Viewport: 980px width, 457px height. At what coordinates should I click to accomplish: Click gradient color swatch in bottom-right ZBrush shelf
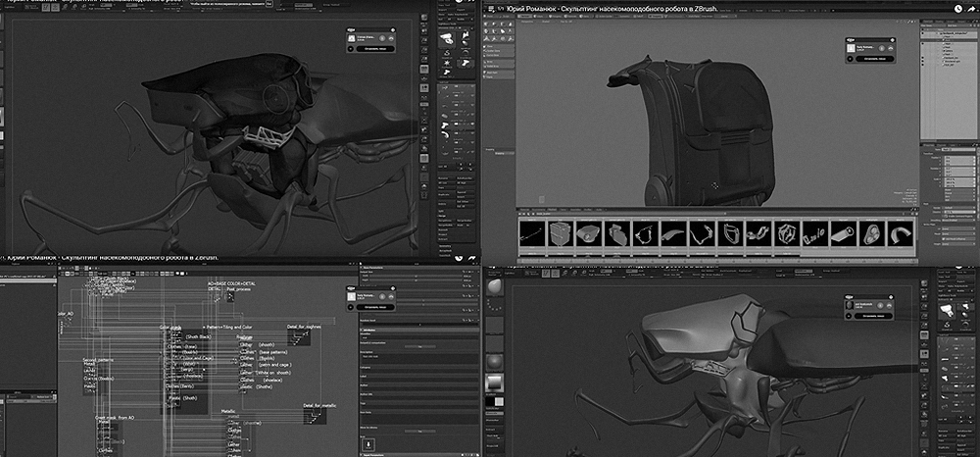pos(494,383)
